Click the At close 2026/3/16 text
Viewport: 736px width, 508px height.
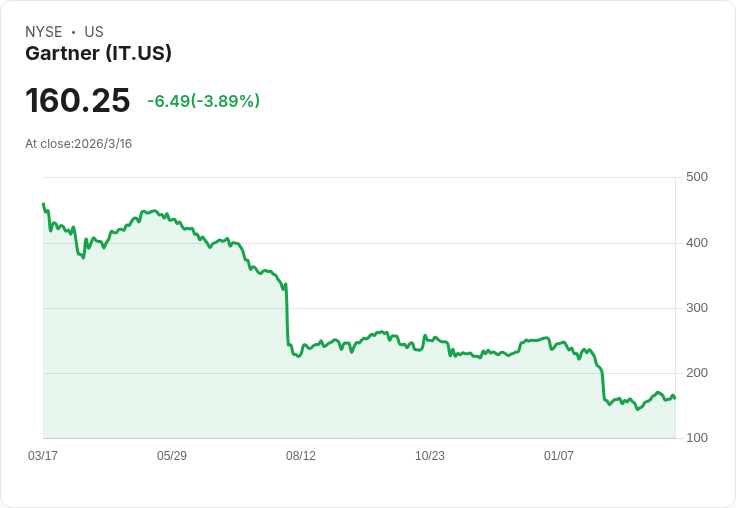pos(79,144)
